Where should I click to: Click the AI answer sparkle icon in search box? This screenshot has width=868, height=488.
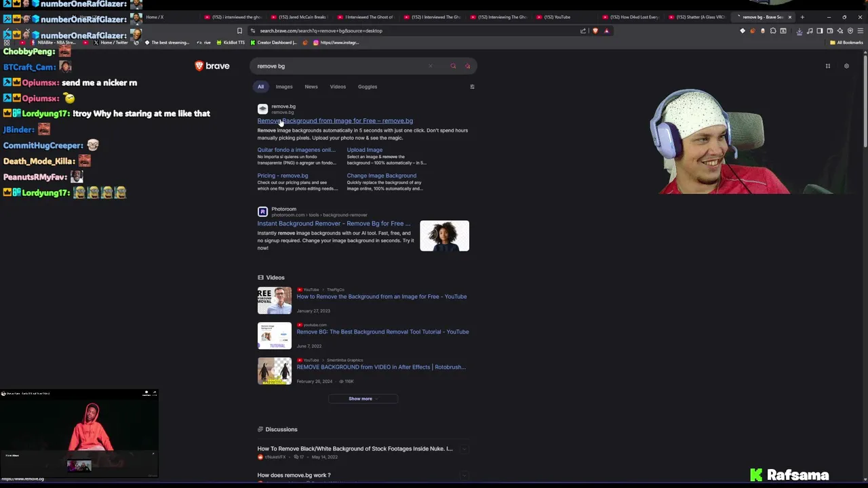467,66
